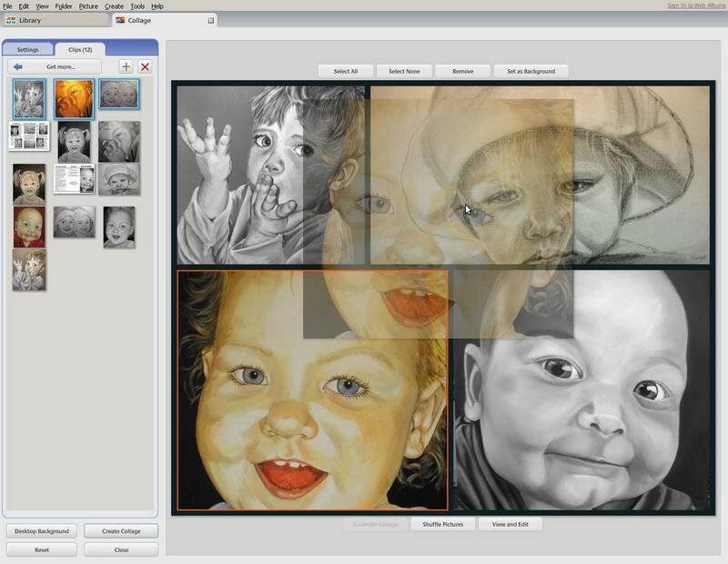Click the Close button in the left panel
Image resolution: width=728 pixels, height=564 pixels.
(121, 549)
